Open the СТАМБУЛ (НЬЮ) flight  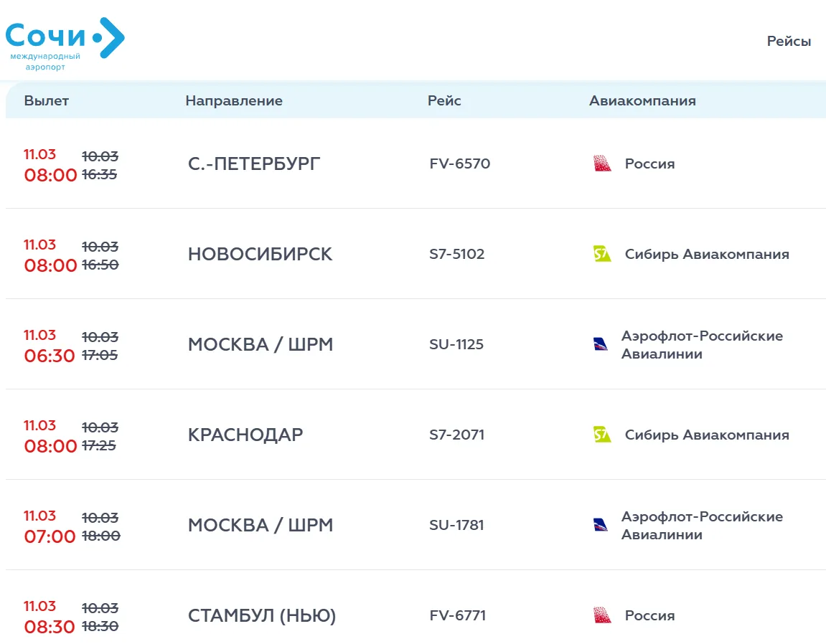click(262, 616)
